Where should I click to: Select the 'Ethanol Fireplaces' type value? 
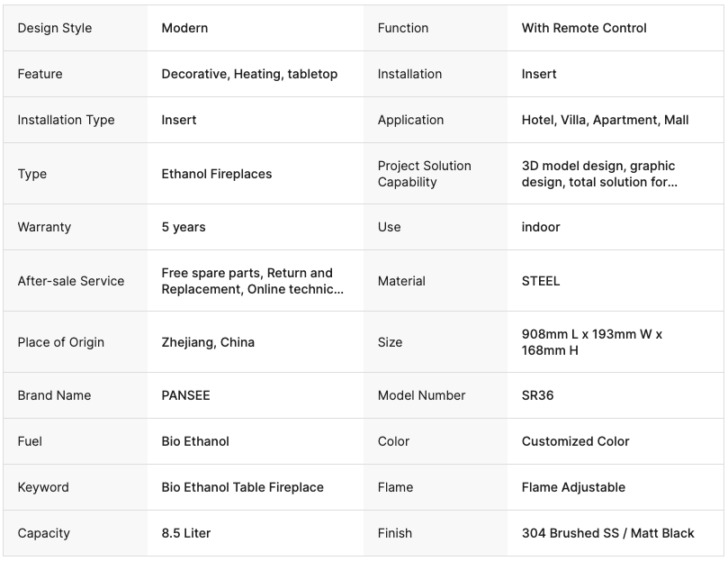[x=217, y=174]
